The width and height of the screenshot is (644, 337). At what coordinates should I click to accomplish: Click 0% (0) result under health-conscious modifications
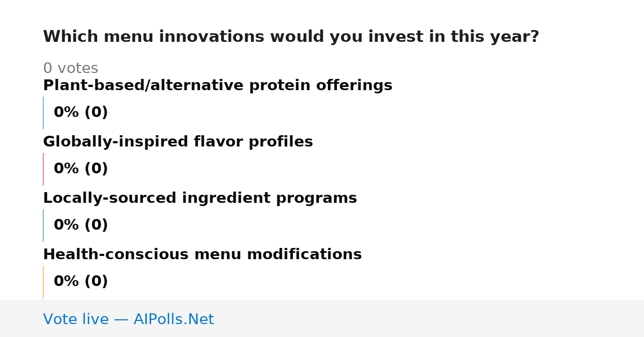coord(80,282)
